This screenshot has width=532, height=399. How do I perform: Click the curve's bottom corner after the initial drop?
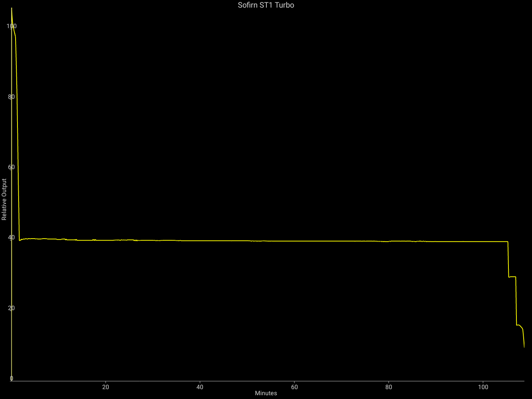point(19,240)
